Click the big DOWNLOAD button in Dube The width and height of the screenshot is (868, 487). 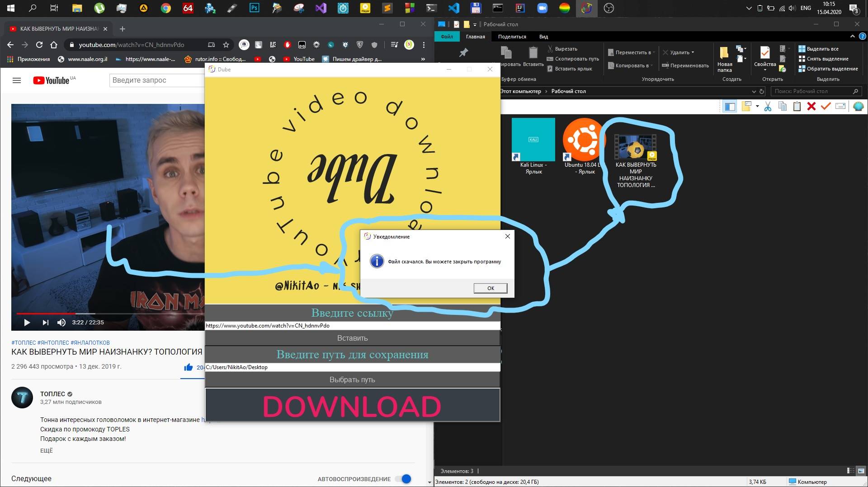tap(352, 405)
